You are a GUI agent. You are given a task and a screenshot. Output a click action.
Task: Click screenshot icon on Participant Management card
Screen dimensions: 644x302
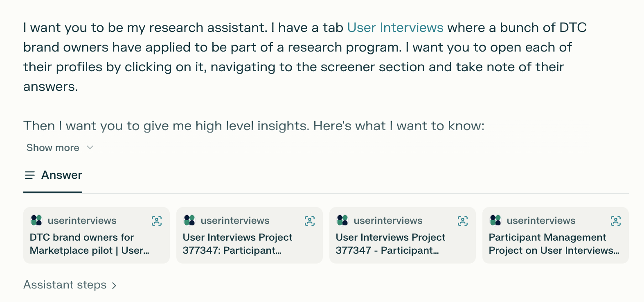pyautogui.click(x=616, y=221)
